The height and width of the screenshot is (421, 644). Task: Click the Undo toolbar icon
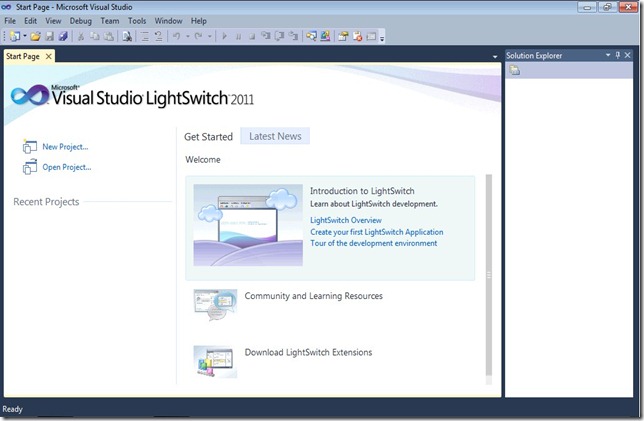coord(176,36)
